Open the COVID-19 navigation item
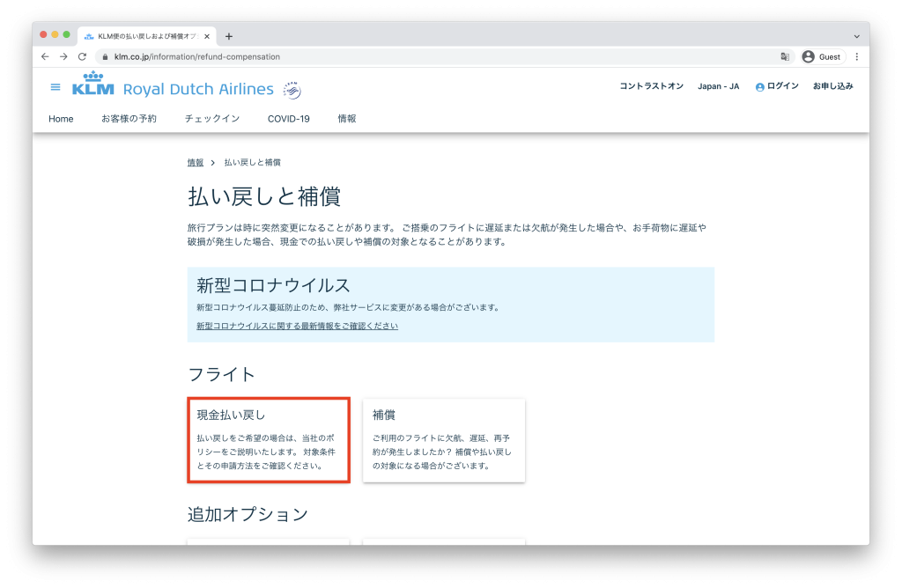The image size is (902, 588). tap(288, 119)
